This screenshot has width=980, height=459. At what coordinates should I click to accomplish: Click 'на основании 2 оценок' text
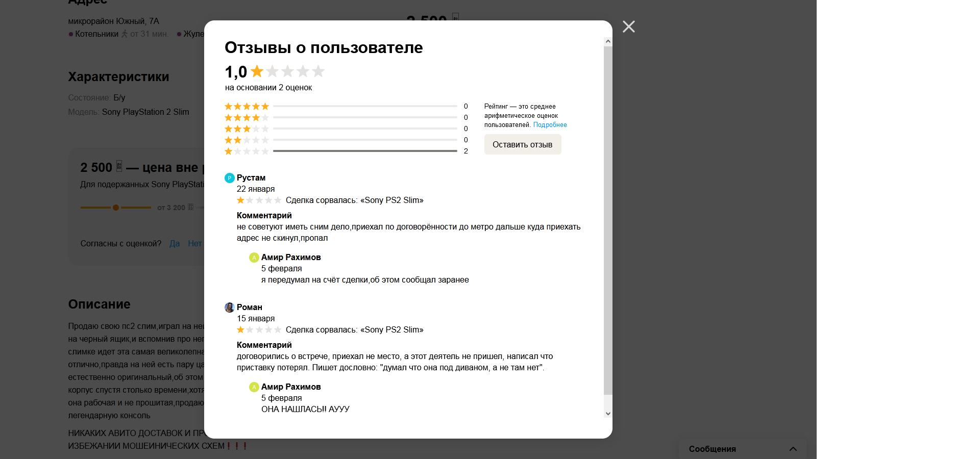pos(268,87)
